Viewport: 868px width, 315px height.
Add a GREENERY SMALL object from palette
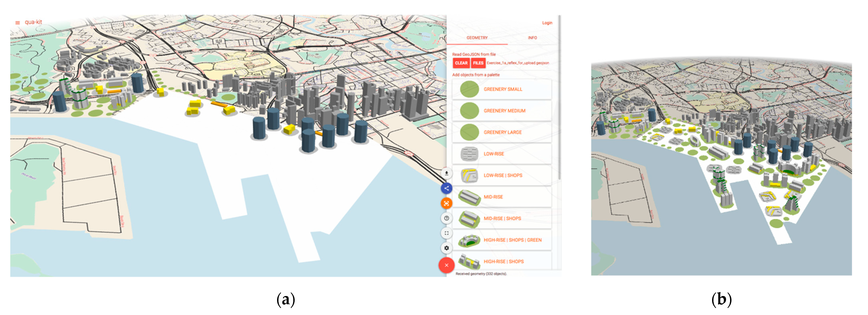pyautogui.click(x=502, y=89)
